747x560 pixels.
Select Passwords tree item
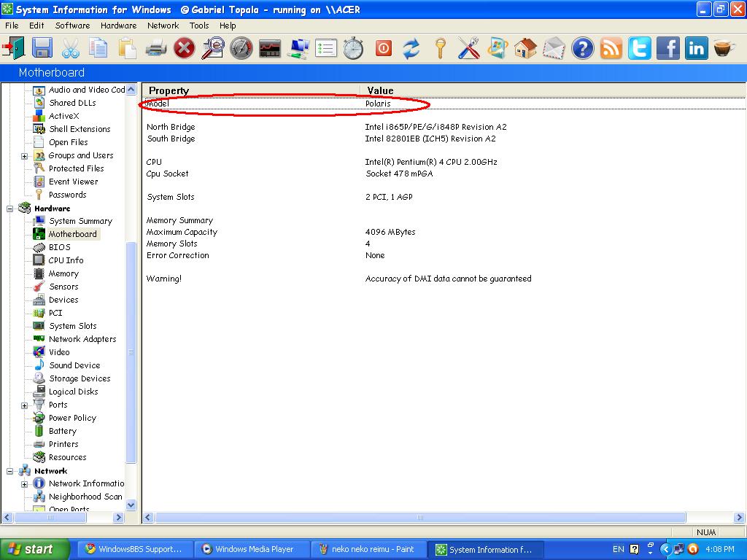(x=67, y=195)
